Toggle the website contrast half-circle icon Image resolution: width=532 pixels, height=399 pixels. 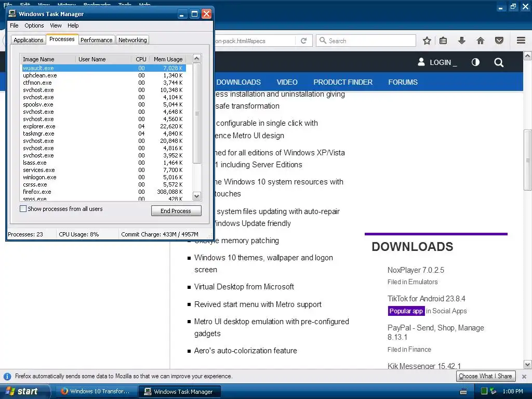pos(475,62)
